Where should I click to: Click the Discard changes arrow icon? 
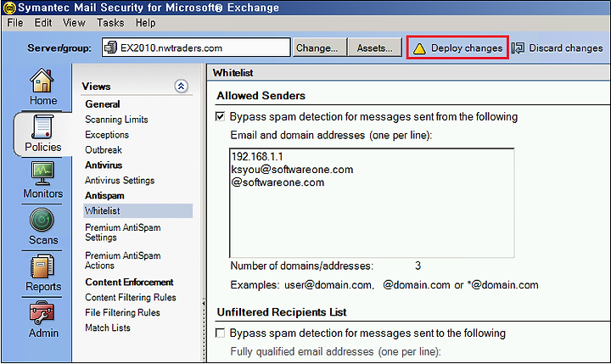click(x=519, y=48)
